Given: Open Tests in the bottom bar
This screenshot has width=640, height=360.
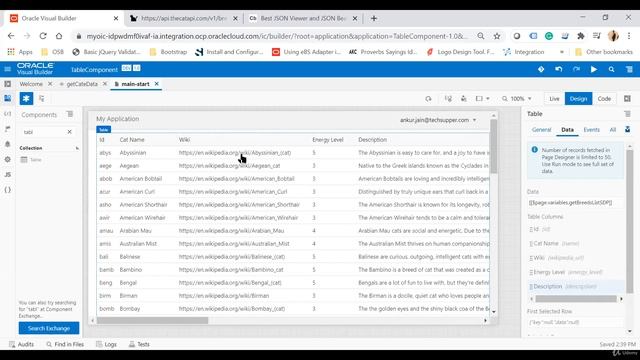Looking at the screenshot, I should (139, 344).
